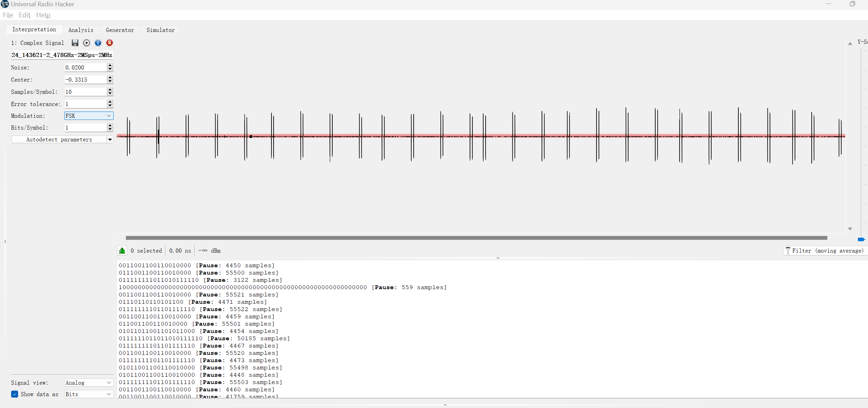Image resolution: width=868 pixels, height=408 pixels.
Task: Click the maximize window button
Action: tap(852, 4)
